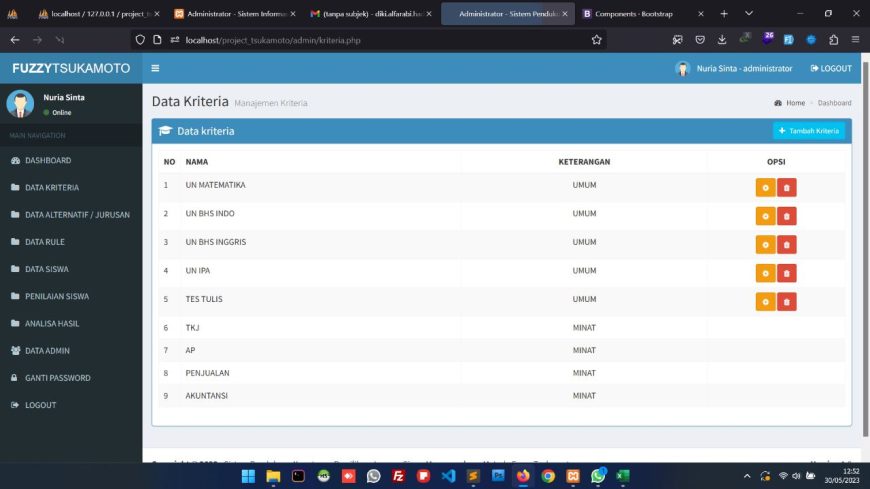Open taskbar clock showing 12:52

click(x=842, y=476)
